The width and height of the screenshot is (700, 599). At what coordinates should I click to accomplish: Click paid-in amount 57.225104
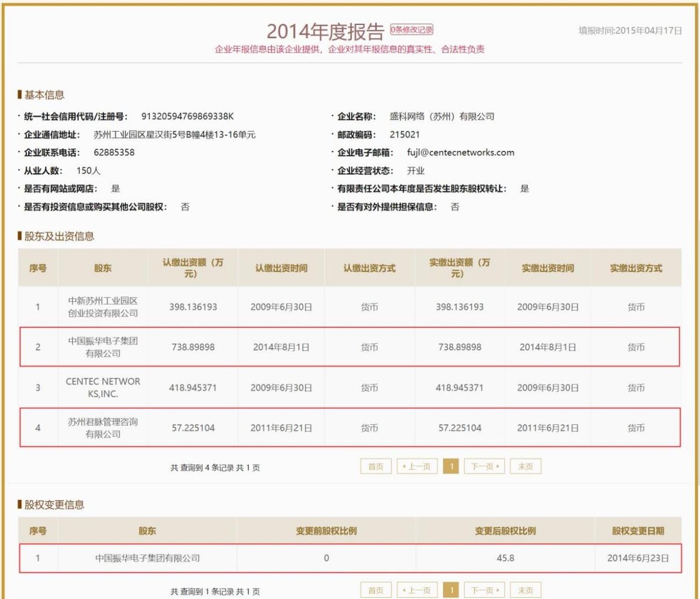click(460, 428)
